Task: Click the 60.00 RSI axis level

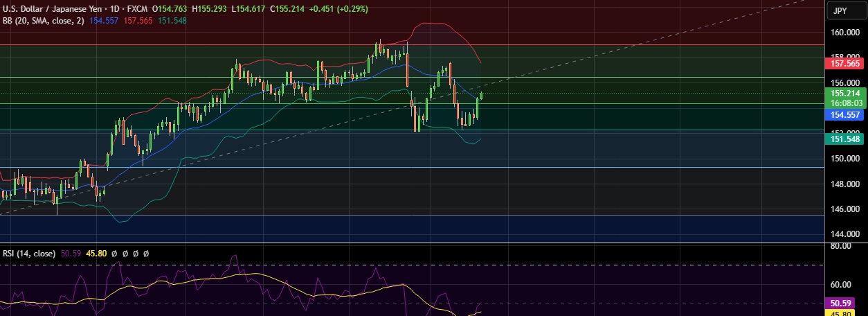Action: point(842,285)
